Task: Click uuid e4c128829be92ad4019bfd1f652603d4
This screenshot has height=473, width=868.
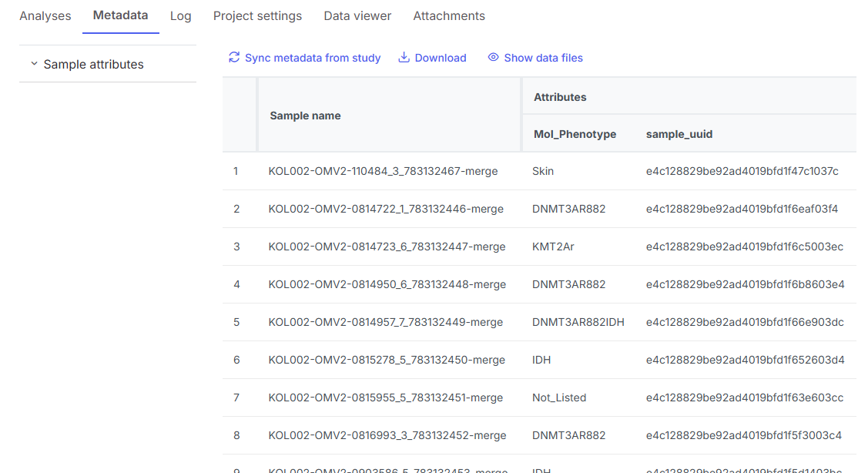Action: [x=745, y=360]
